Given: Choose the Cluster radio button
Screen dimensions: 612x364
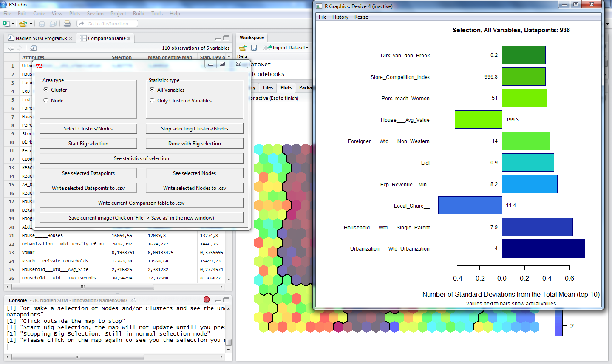Looking at the screenshot, I should point(46,90).
